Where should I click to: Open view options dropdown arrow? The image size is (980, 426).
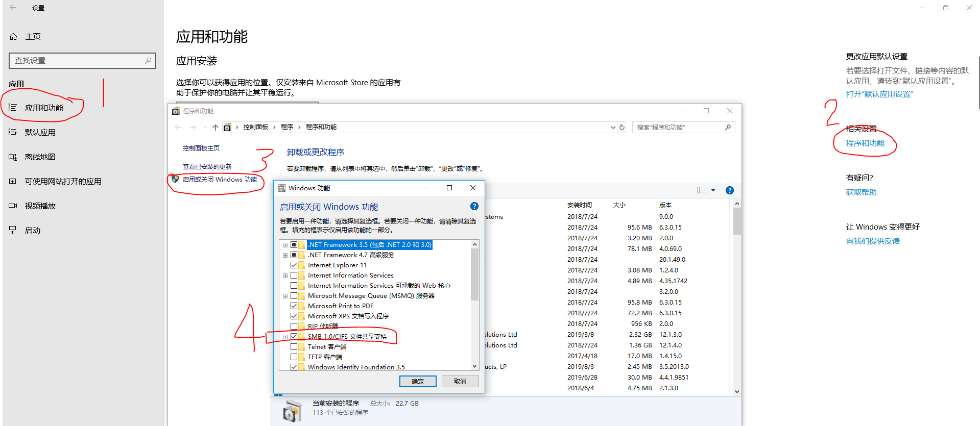tap(713, 190)
